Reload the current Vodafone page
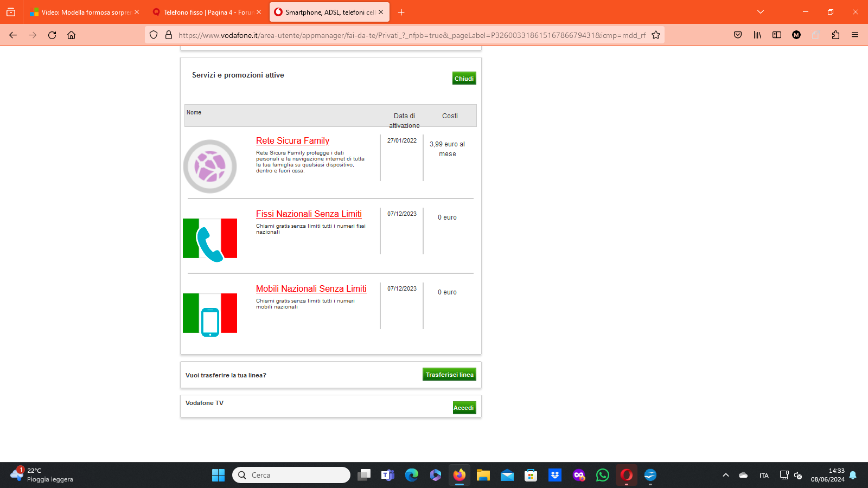The width and height of the screenshot is (868, 488). [52, 35]
